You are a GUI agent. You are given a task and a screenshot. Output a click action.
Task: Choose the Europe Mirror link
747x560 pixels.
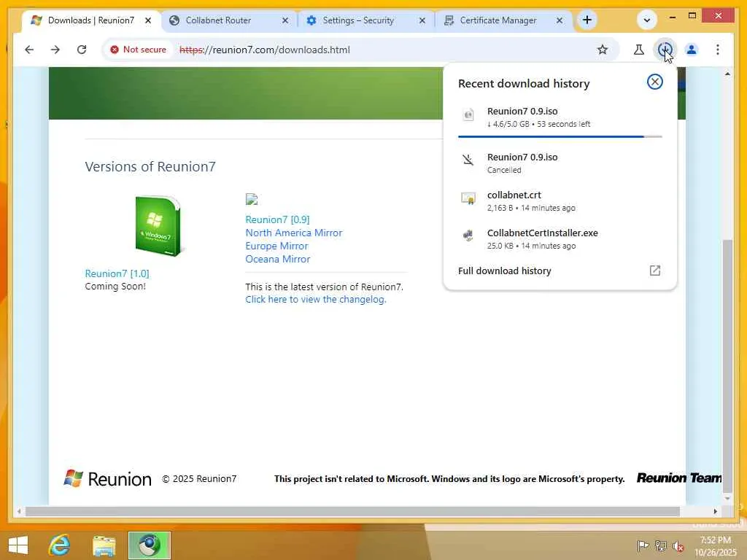(276, 246)
